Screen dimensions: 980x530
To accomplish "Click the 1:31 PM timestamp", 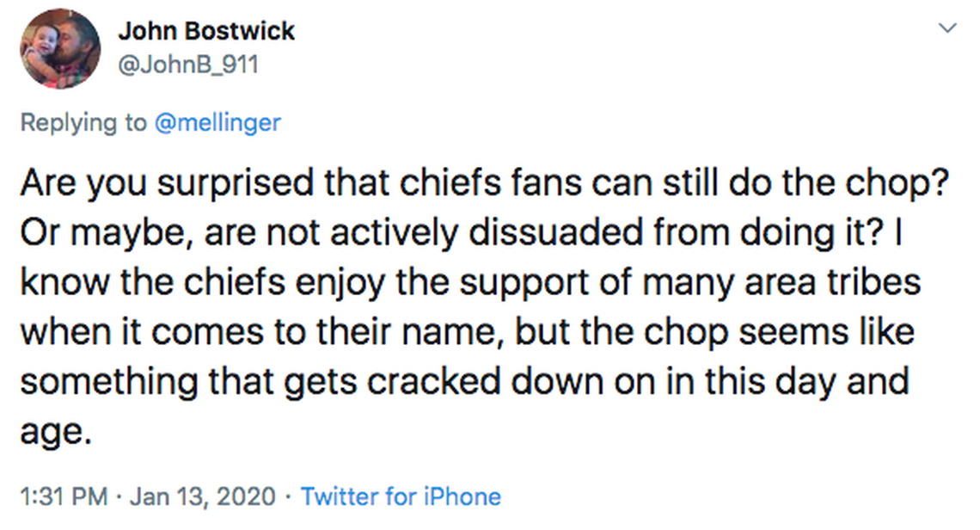I will [64, 496].
